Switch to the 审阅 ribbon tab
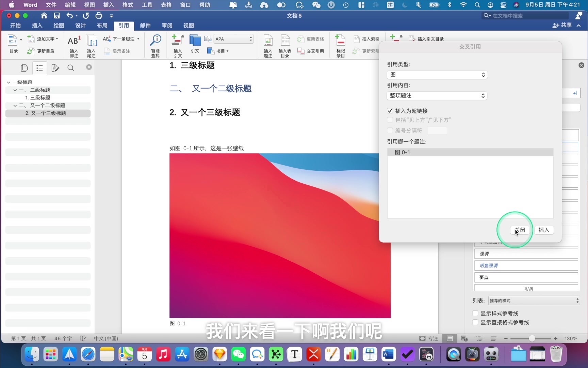The image size is (588, 368). [x=167, y=26]
